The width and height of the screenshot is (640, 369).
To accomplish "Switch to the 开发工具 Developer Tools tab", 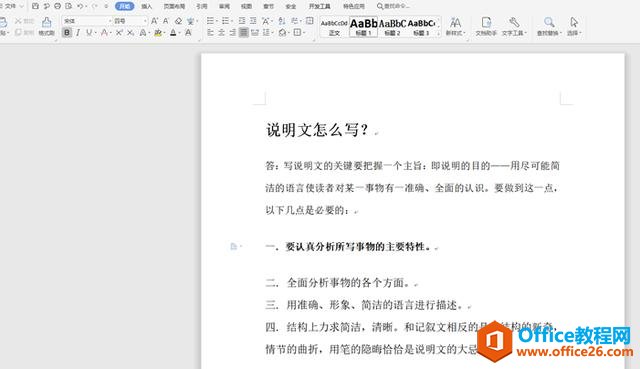I will click(320, 6).
